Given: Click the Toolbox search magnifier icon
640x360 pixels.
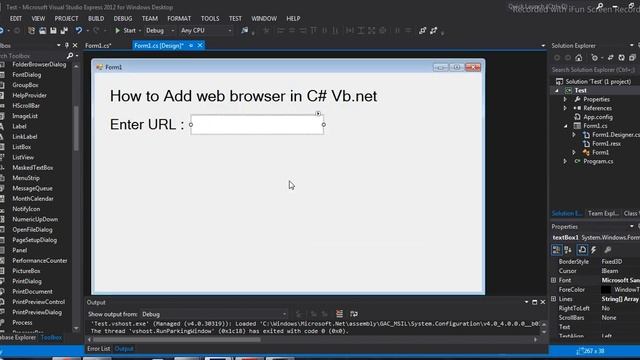Looking at the screenshot, I should click(x=70, y=56).
